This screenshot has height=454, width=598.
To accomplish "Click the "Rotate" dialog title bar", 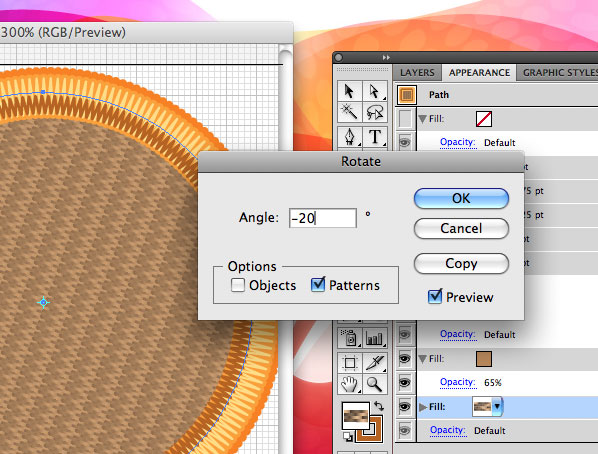I will click(x=361, y=161).
